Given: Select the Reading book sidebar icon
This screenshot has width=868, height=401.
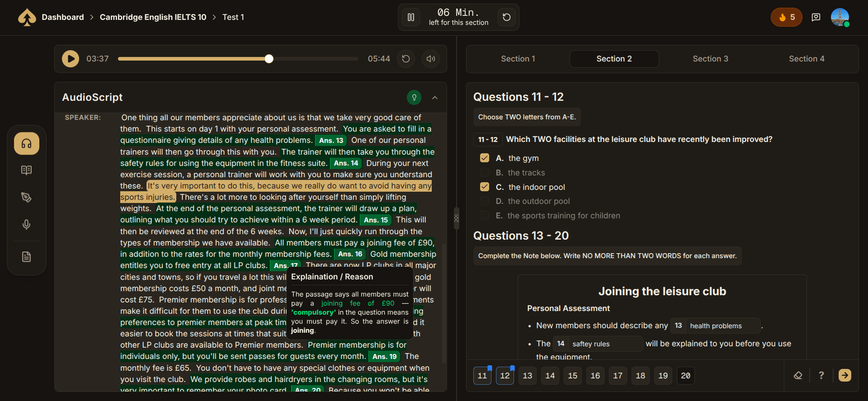Looking at the screenshot, I should click(27, 170).
